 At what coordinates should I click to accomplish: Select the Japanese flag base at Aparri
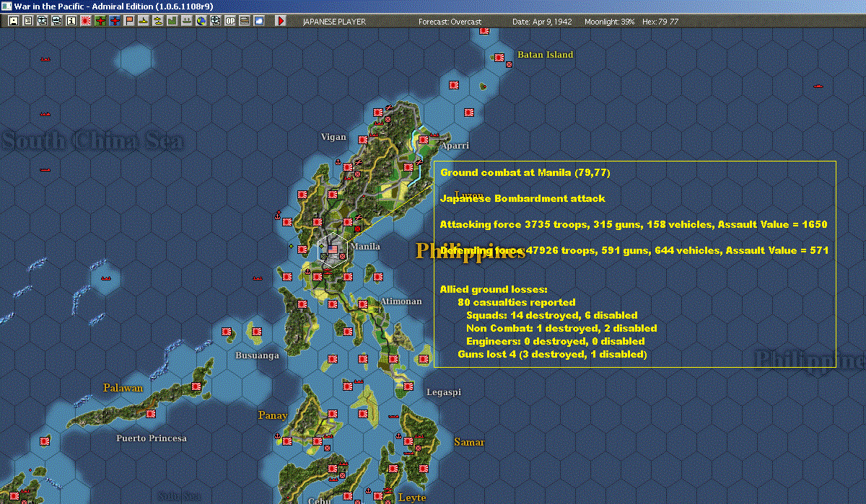(424, 139)
